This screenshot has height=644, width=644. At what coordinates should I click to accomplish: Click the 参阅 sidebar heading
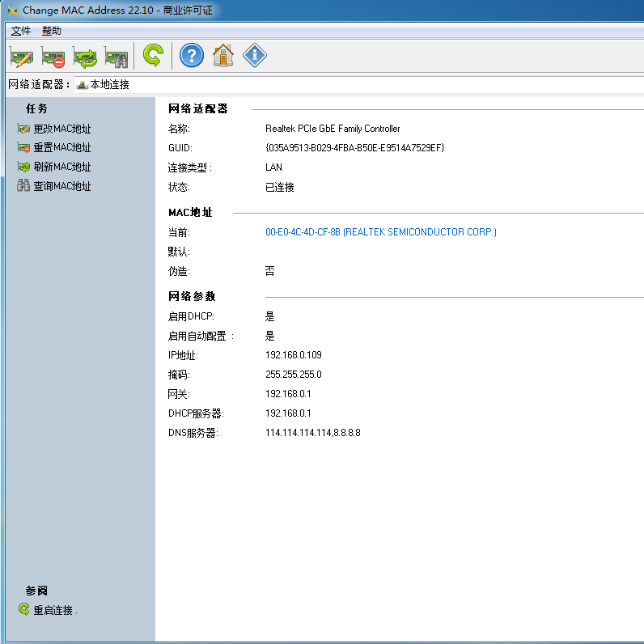[36, 591]
